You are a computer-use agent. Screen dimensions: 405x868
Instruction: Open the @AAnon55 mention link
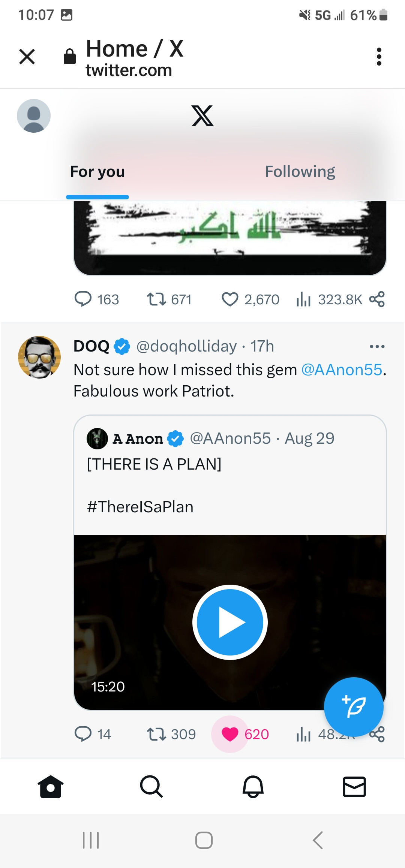tap(342, 370)
